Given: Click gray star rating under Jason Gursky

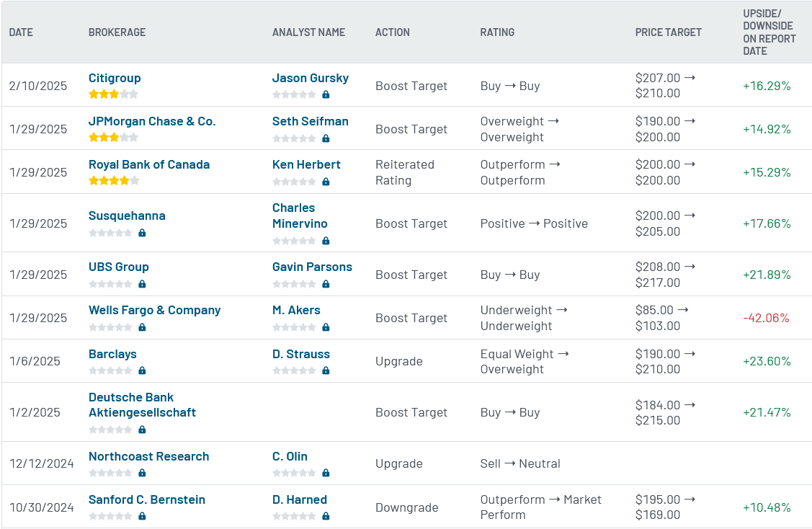Looking at the screenshot, I should [x=294, y=94].
